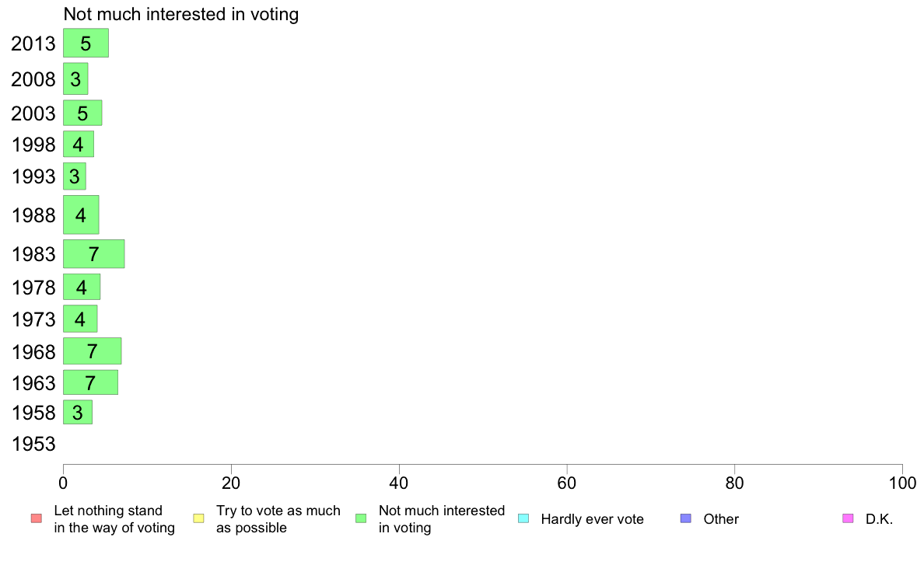Click the 100 axis tick label
924x572 pixels.
(x=902, y=483)
